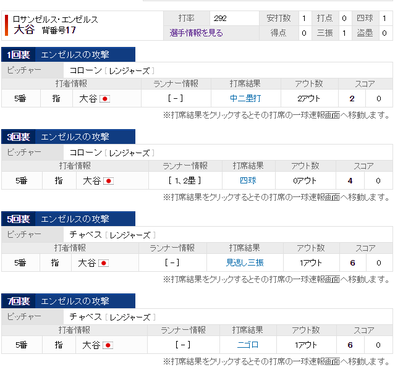Click the 四球 label in the stats header

365,18
